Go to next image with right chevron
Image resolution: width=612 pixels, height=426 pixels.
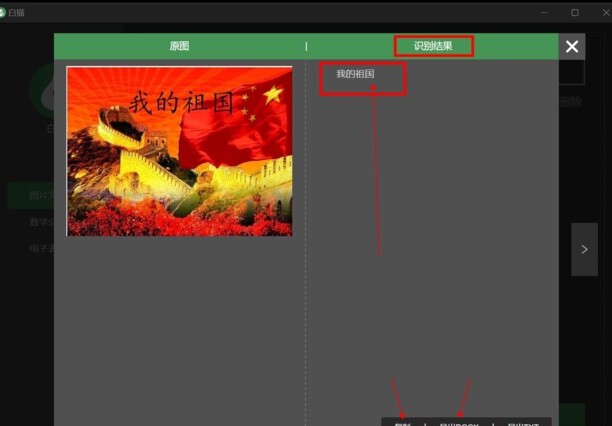tap(584, 250)
